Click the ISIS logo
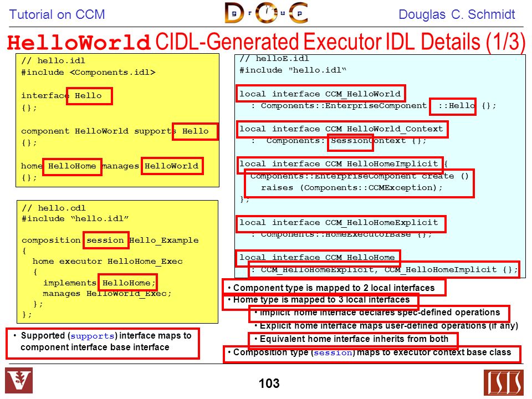The width and height of the screenshot is (532, 399). 504,383
